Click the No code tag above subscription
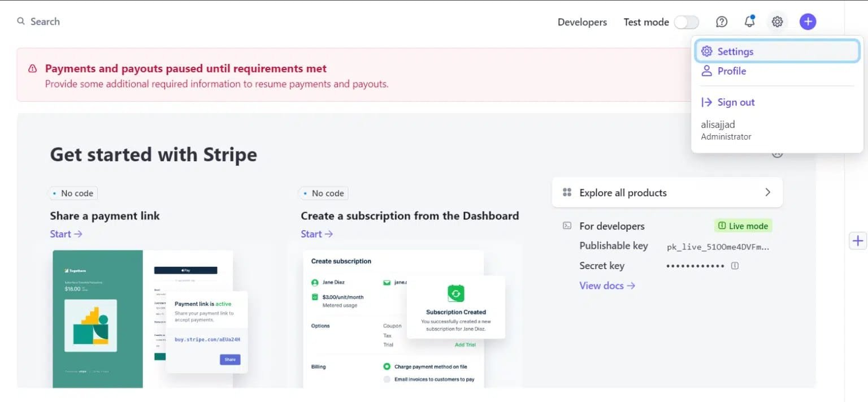The image size is (868, 402). (x=324, y=193)
